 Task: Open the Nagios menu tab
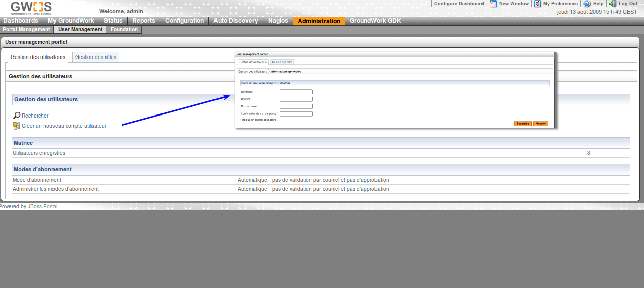278,21
